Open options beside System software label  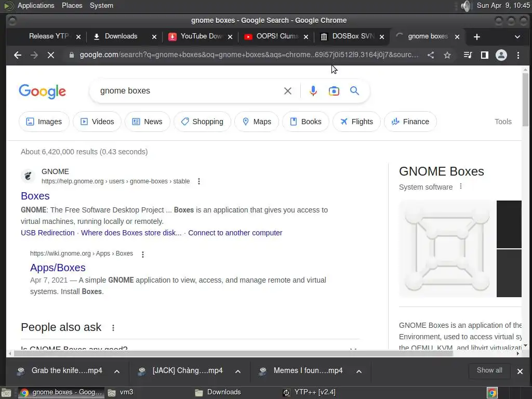click(x=461, y=187)
